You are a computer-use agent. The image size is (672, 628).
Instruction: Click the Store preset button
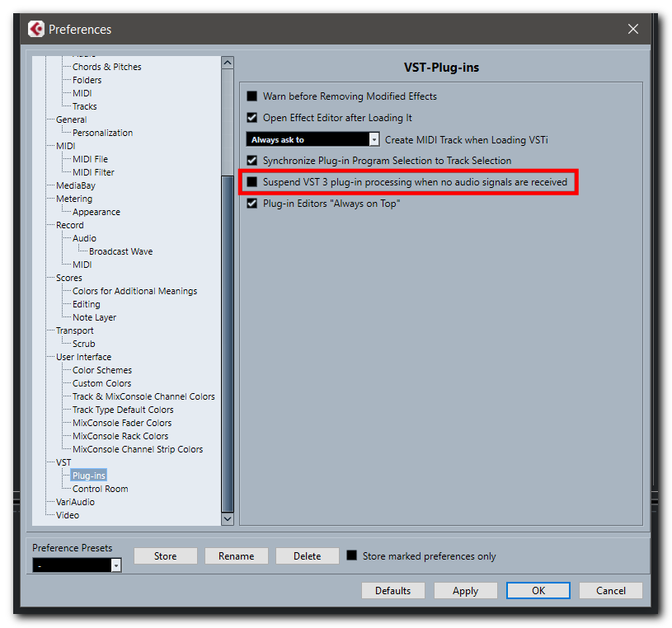coord(165,556)
